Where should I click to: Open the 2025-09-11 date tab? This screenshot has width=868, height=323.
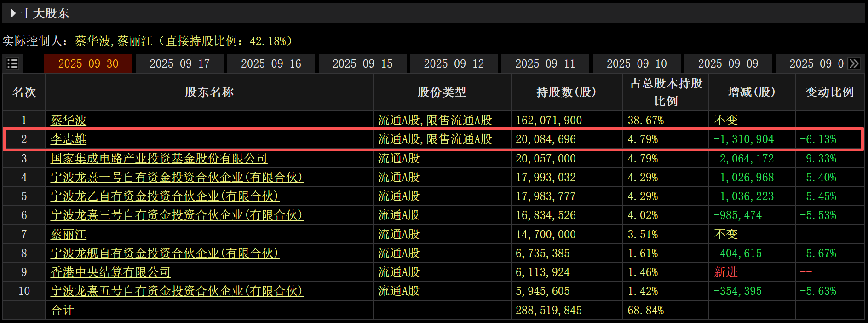tap(545, 63)
